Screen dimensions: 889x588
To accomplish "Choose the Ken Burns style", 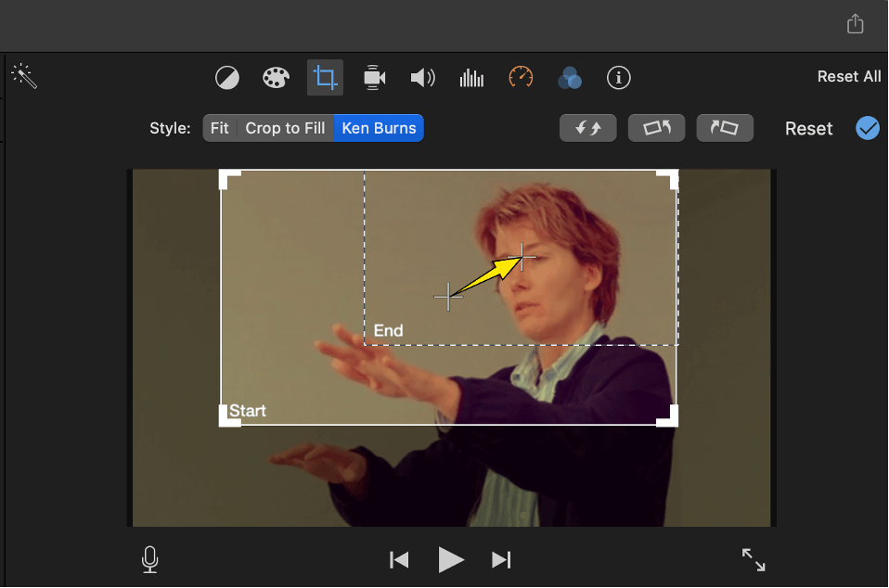I will tap(379, 128).
